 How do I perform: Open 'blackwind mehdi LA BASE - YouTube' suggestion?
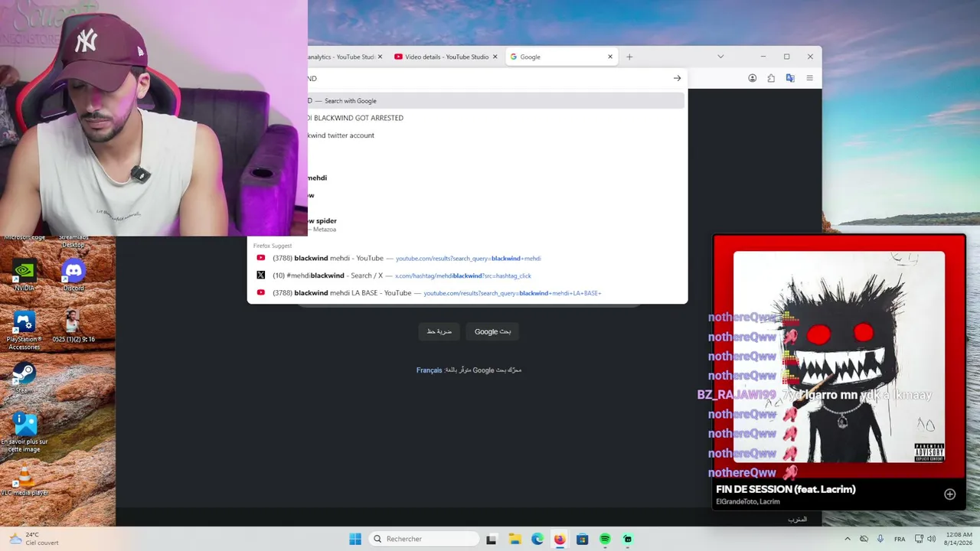(x=467, y=293)
